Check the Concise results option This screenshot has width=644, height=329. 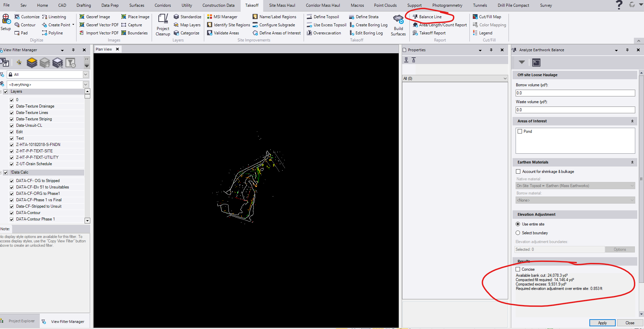pos(518,269)
